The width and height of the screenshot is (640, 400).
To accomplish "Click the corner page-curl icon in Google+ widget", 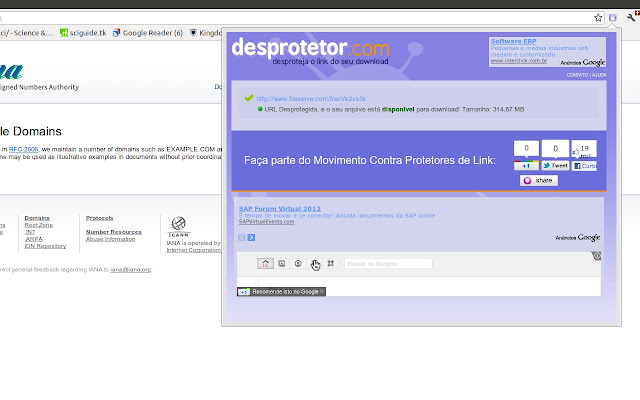I will point(596,256).
